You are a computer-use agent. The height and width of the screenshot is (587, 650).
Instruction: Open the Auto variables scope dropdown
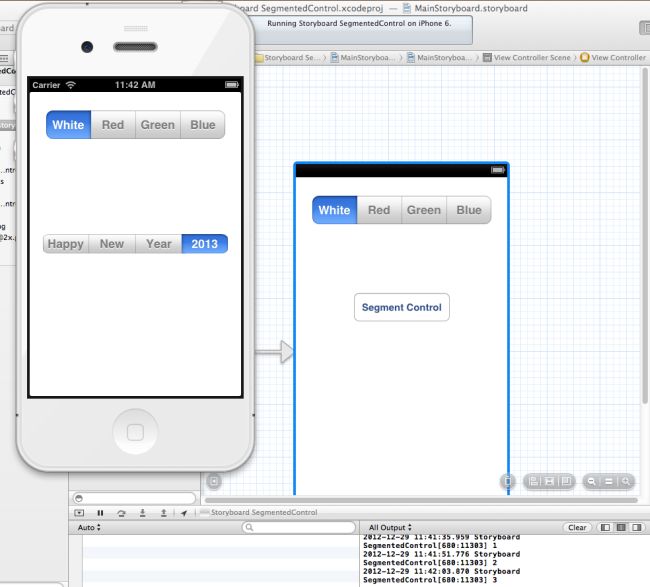point(89,527)
